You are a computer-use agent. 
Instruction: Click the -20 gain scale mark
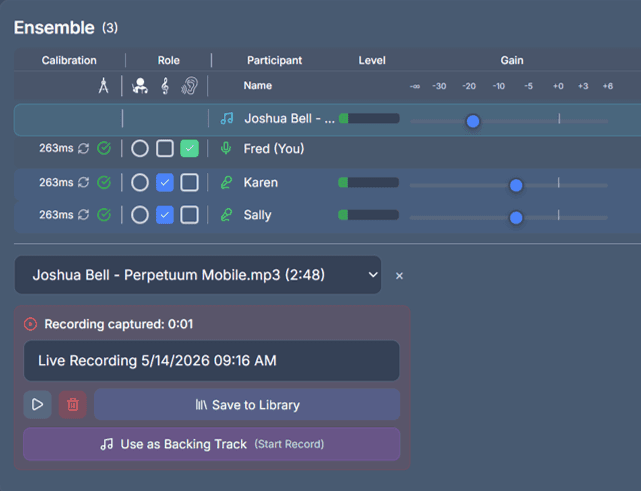[x=469, y=86]
